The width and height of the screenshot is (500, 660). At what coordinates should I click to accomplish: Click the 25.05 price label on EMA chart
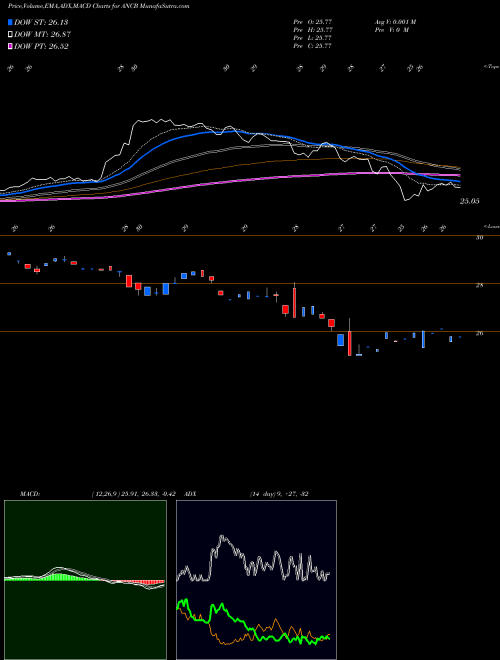[469, 201]
